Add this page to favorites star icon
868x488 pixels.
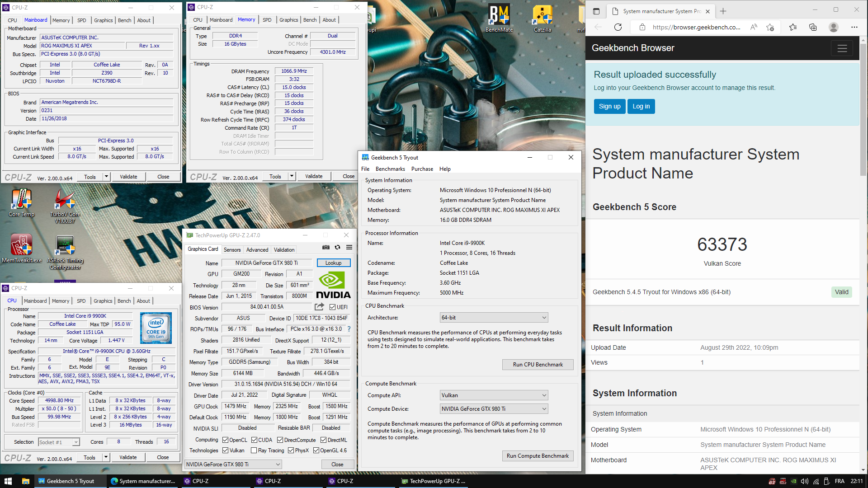[x=770, y=27]
